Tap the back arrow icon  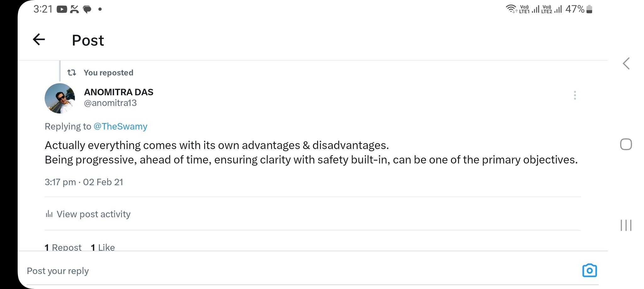click(x=39, y=40)
